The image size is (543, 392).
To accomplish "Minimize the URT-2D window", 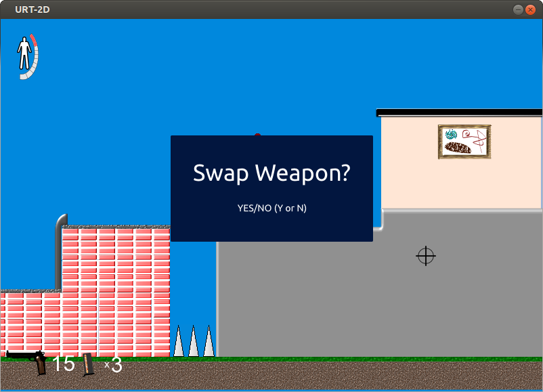I will [518, 9].
